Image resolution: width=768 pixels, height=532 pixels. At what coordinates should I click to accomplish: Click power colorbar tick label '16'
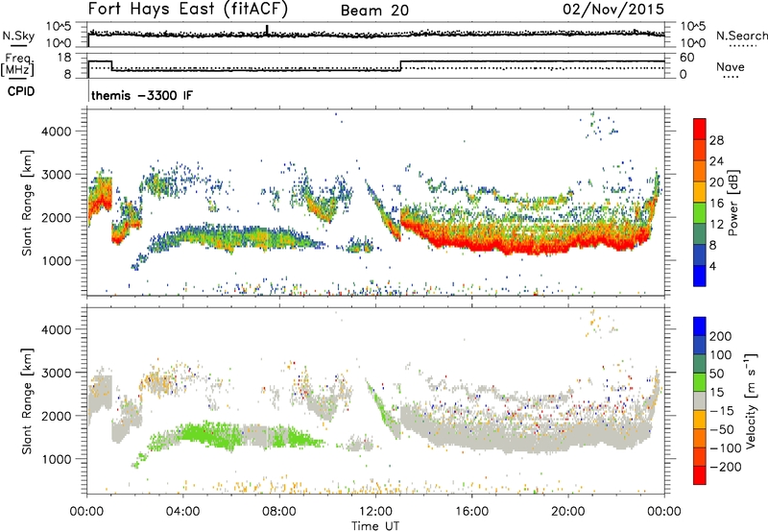(x=716, y=204)
